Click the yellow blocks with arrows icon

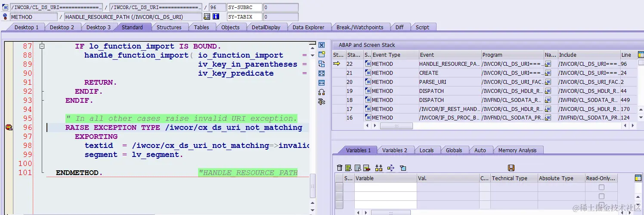379,168
